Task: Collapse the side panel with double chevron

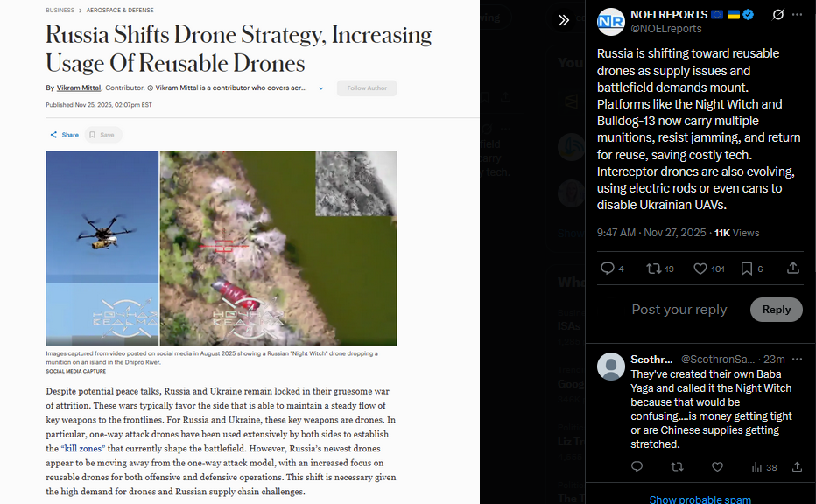Action: coord(564,20)
